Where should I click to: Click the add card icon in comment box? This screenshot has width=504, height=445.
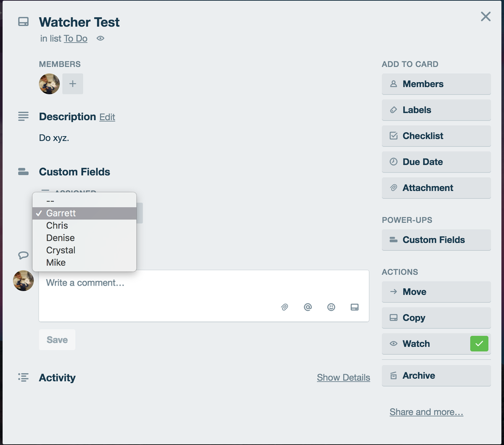355,307
